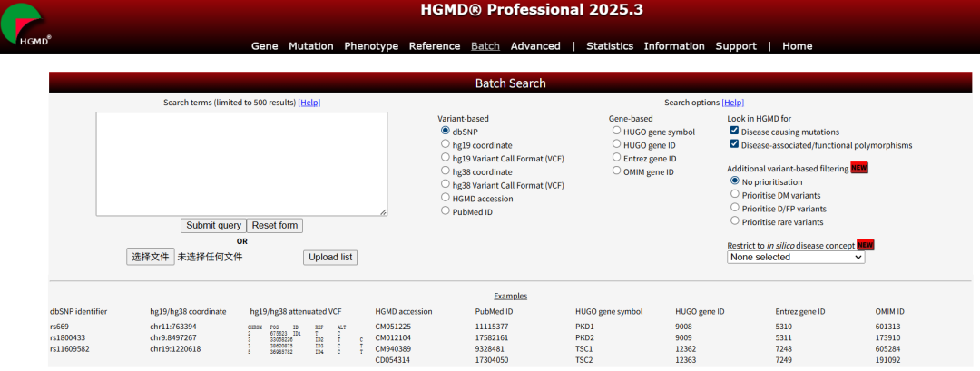Click example coordinate chr11:763394
The width and height of the screenshot is (980, 371).
click(173, 327)
